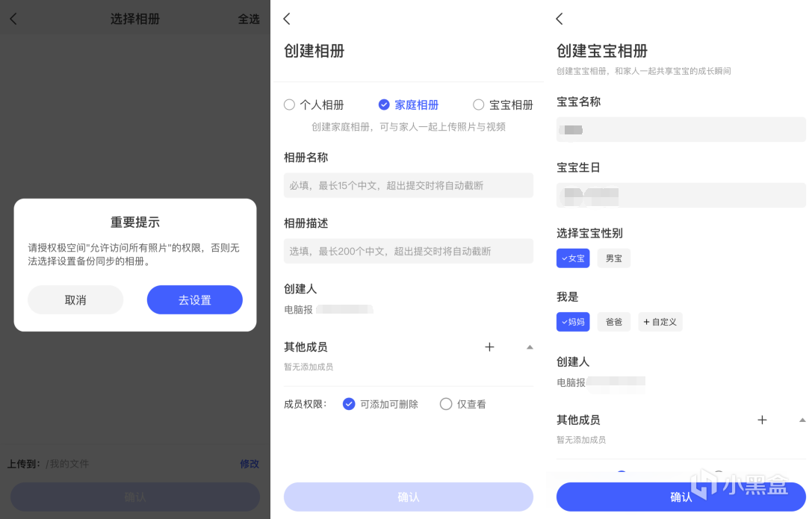Choose 仅查看 member permission

click(463, 404)
